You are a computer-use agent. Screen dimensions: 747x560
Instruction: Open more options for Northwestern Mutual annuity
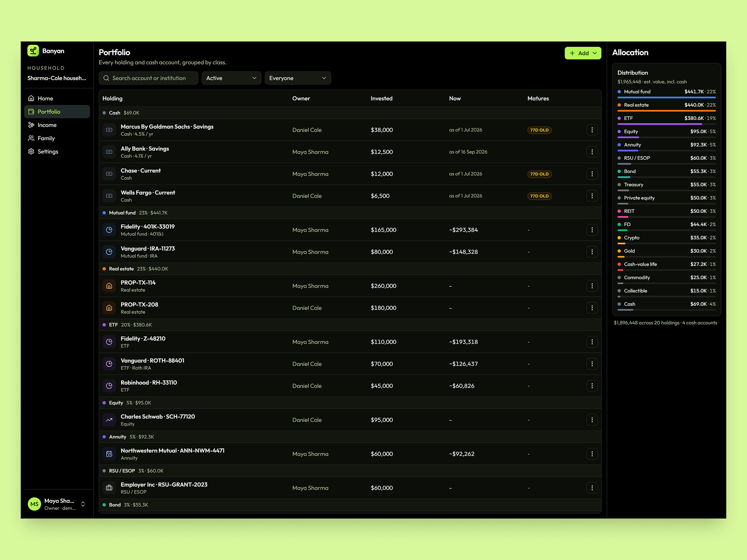point(592,454)
